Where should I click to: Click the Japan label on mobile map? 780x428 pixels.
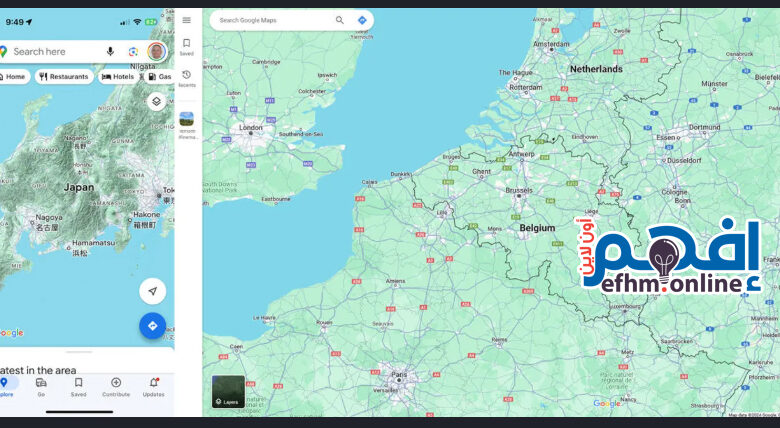coord(79,188)
